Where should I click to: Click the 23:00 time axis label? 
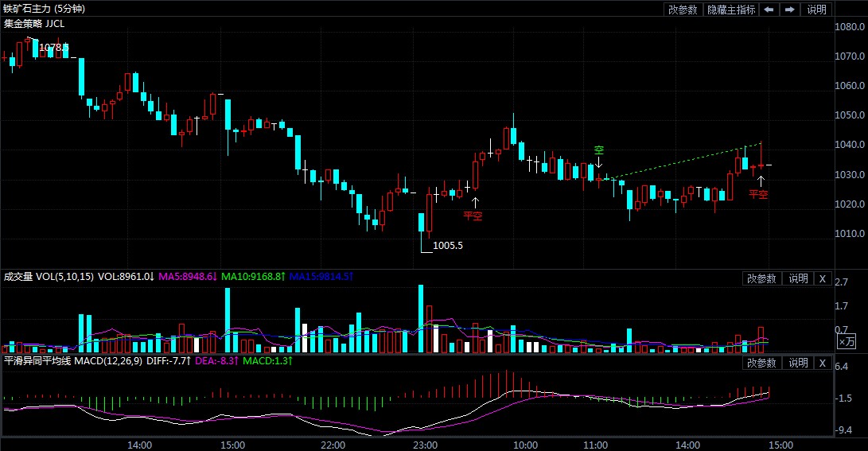(425, 445)
